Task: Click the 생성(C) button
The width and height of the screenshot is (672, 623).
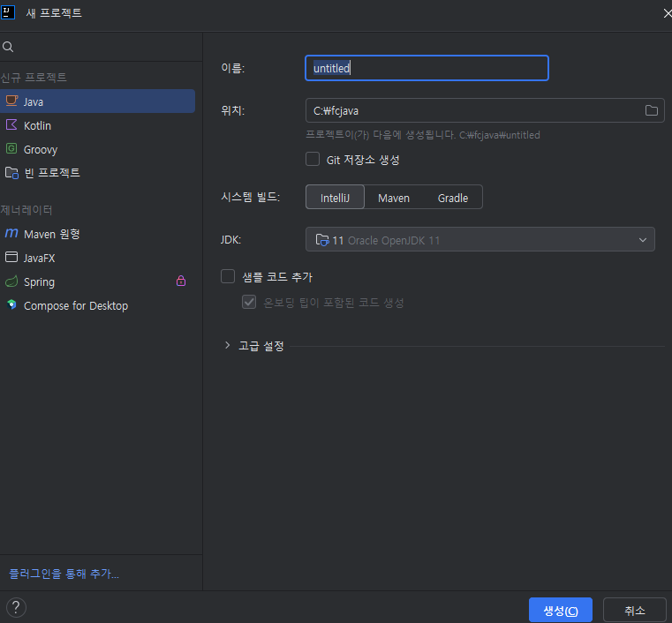Action: point(561,610)
